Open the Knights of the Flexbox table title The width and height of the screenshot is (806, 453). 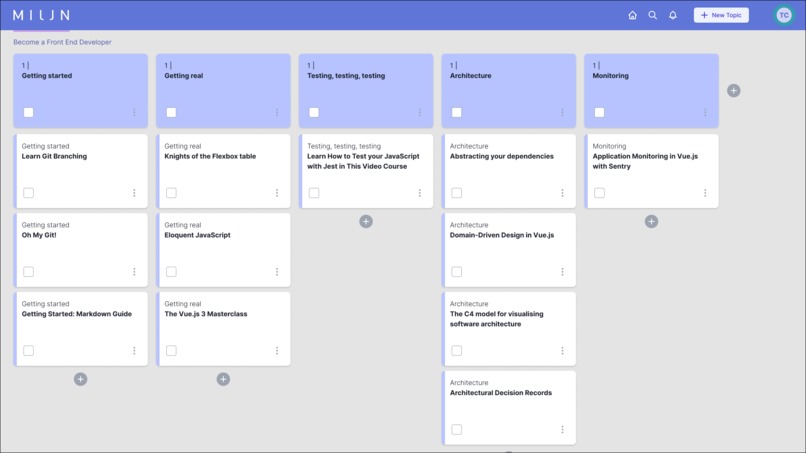click(210, 156)
